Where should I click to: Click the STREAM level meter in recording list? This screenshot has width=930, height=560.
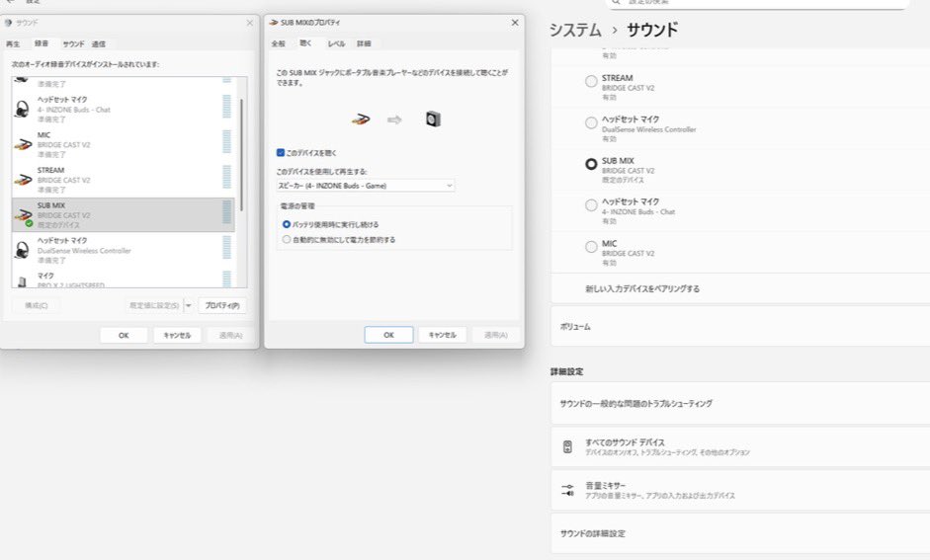[x=226, y=177]
